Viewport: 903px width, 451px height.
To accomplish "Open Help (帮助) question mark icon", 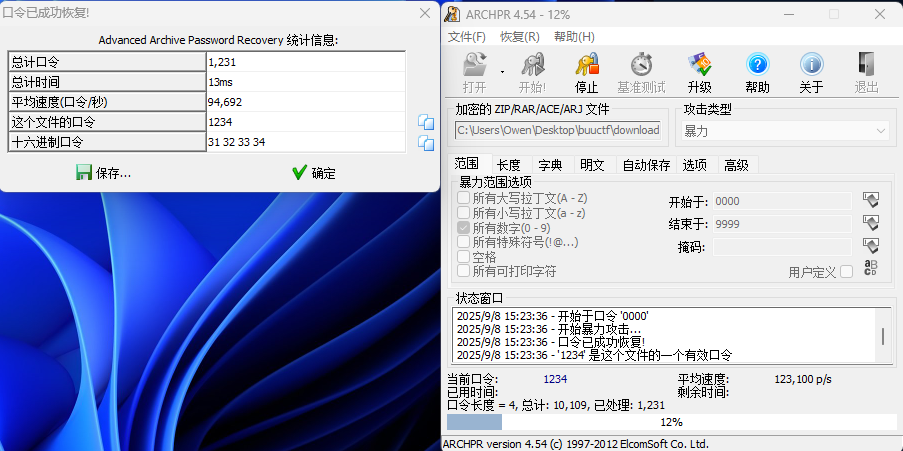I will click(x=757, y=65).
